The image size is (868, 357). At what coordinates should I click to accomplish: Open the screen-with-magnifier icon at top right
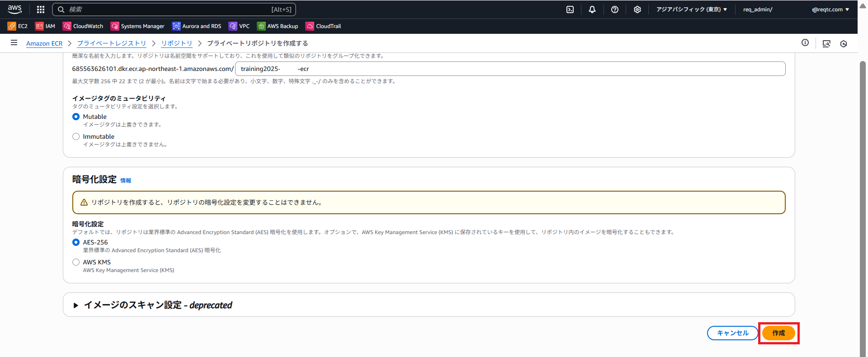click(x=826, y=44)
